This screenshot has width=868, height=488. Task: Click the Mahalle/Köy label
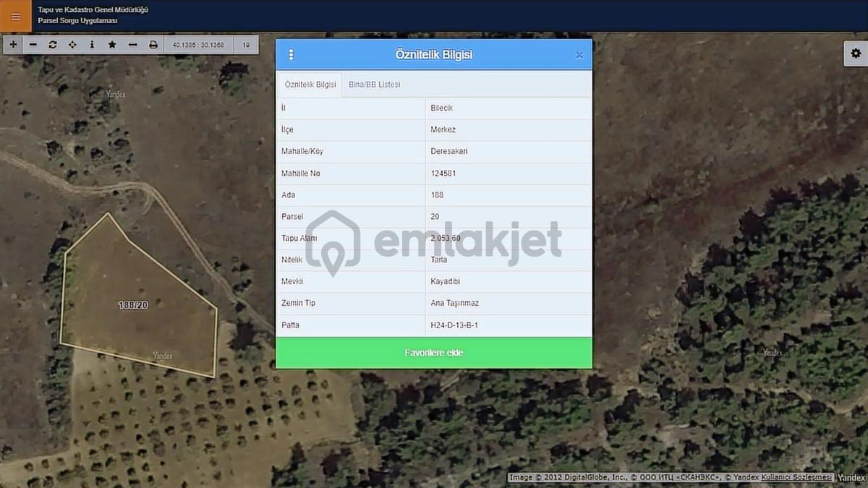tap(302, 152)
